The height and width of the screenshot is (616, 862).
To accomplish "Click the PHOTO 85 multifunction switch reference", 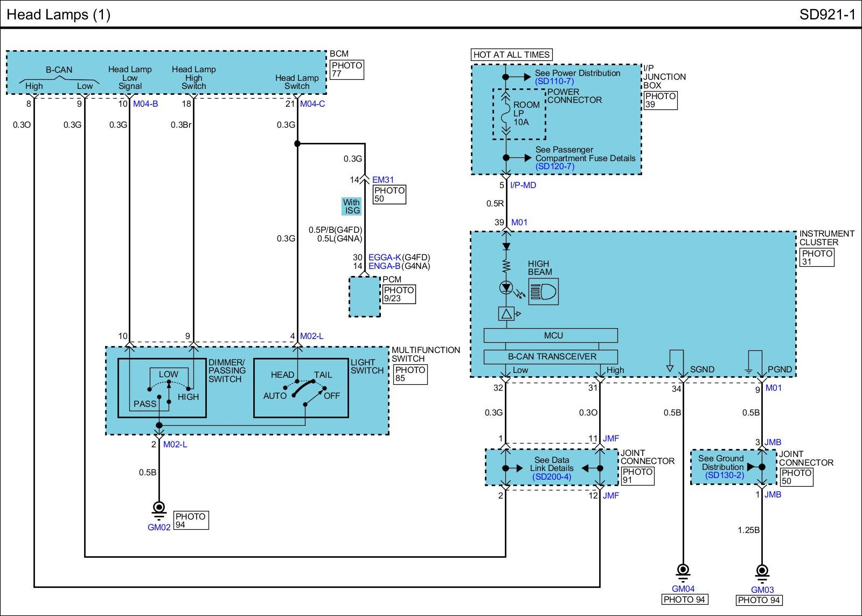I will [410, 374].
